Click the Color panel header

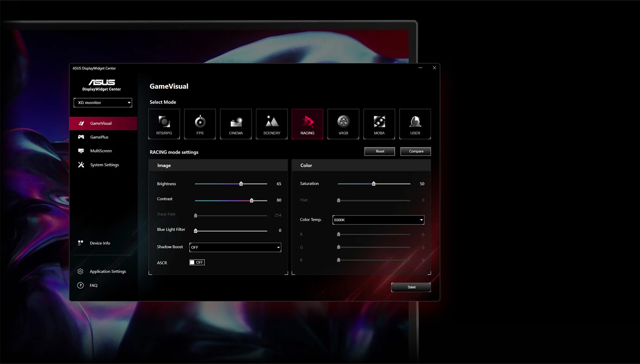pos(361,165)
